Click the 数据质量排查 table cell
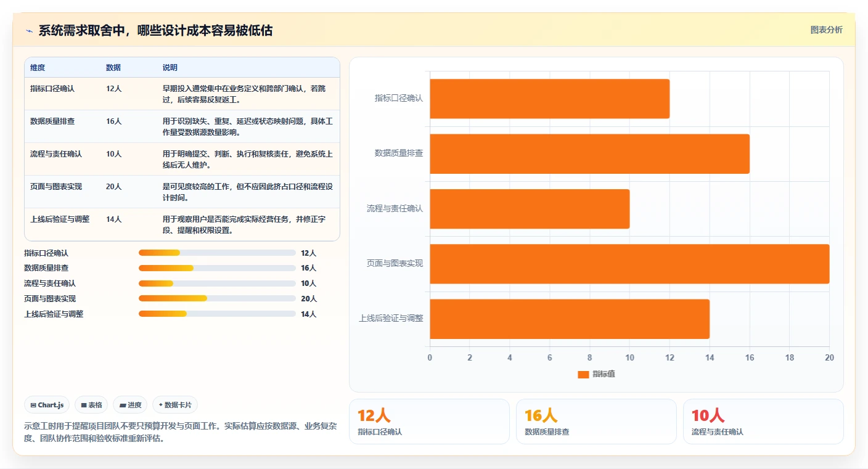This screenshot has height=469, width=868. tap(52, 121)
